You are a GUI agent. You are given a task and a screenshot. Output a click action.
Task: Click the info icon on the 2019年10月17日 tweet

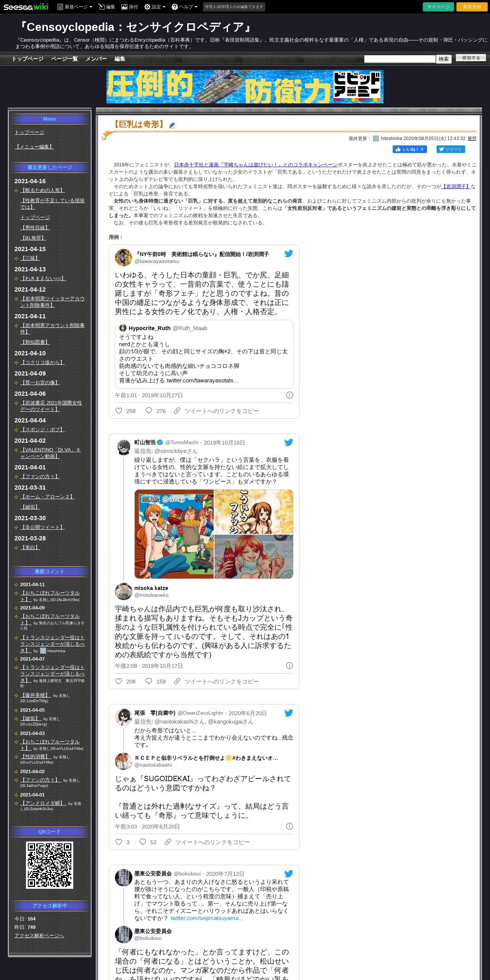coord(290,666)
